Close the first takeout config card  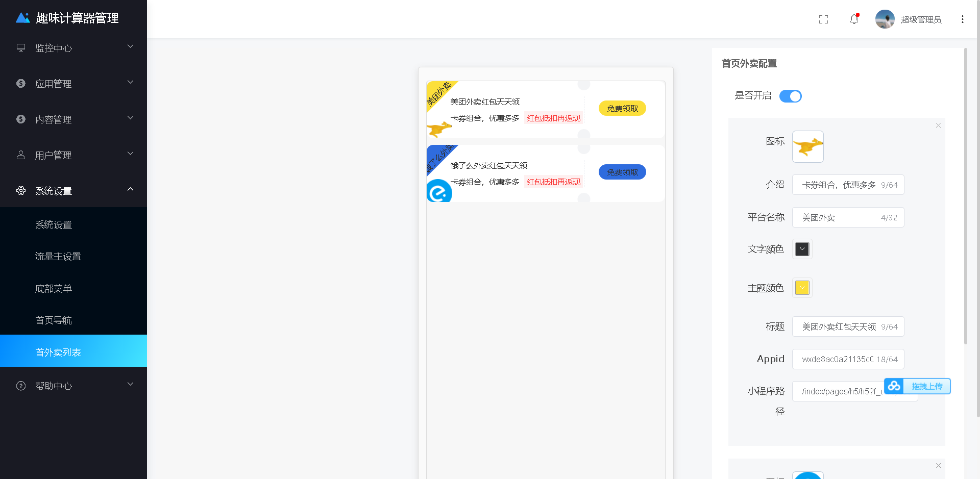pyautogui.click(x=938, y=125)
